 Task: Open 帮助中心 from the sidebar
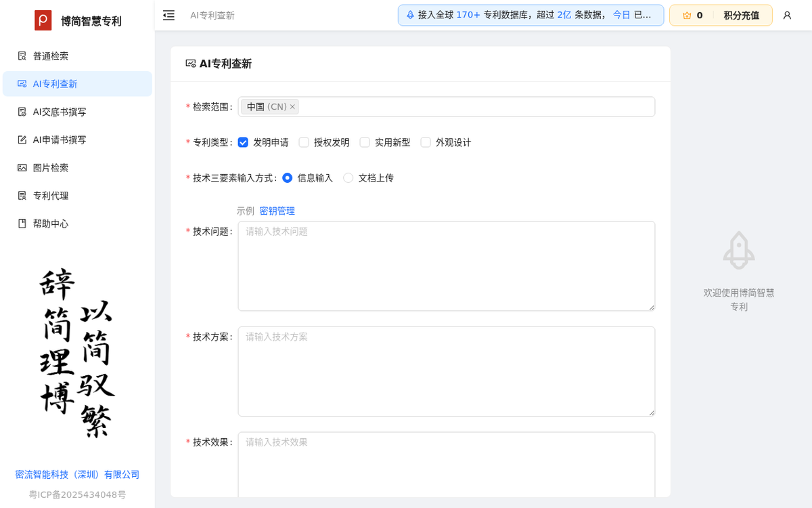click(x=50, y=224)
